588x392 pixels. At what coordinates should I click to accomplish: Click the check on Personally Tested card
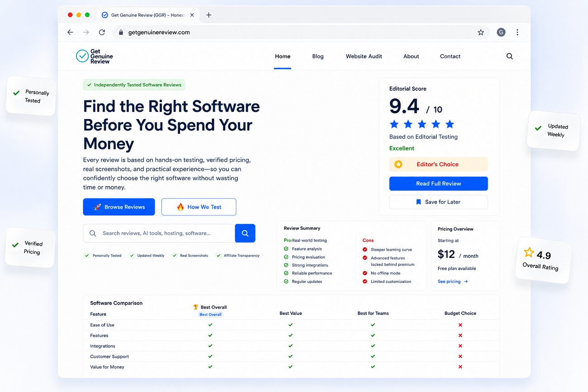click(16, 93)
